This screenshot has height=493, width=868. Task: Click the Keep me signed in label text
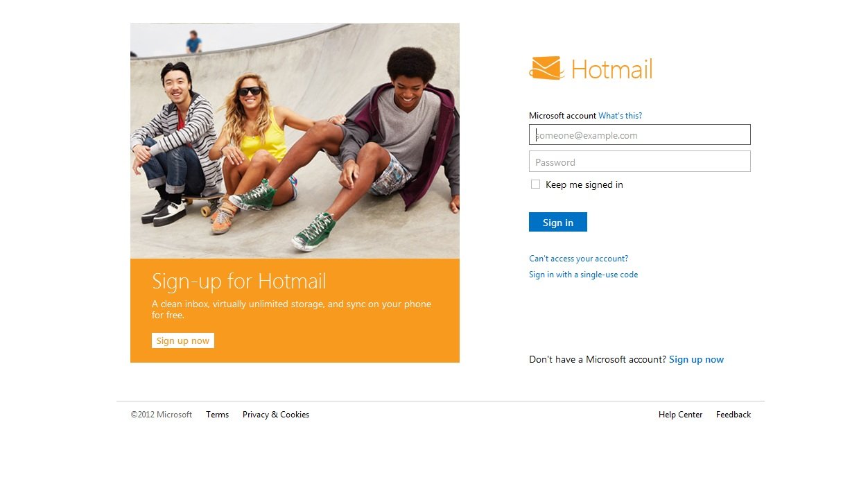[584, 184]
